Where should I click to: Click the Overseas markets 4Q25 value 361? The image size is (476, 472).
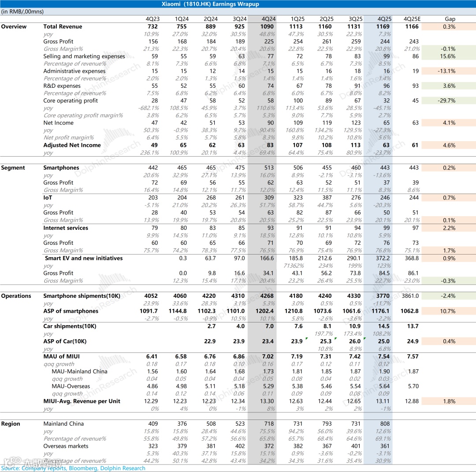385,446
